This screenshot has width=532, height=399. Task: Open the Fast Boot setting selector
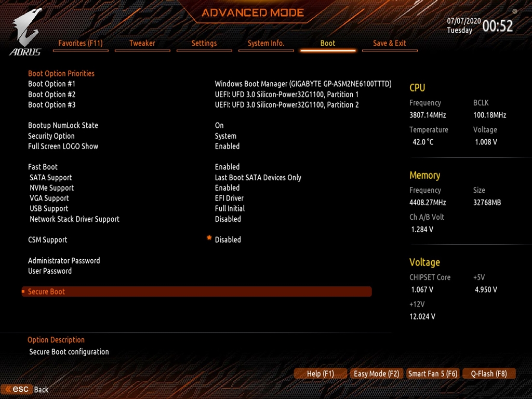point(227,167)
